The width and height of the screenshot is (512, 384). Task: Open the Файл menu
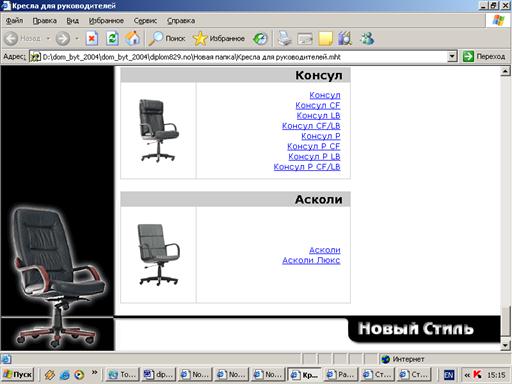14,21
